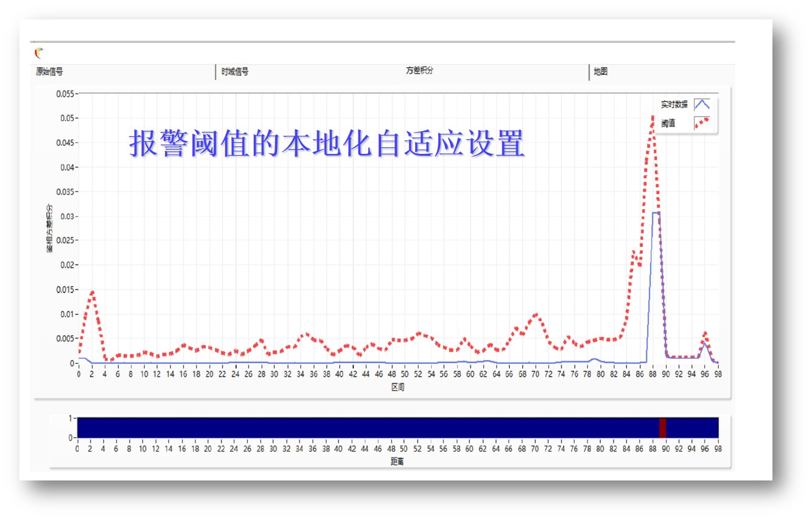Switch to the 地图 tab
This screenshot has width=812, height=520.
point(601,72)
